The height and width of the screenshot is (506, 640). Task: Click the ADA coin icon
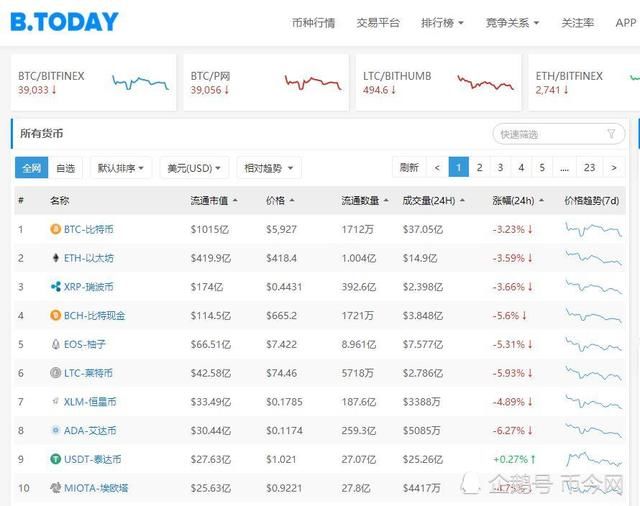coord(56,430)
